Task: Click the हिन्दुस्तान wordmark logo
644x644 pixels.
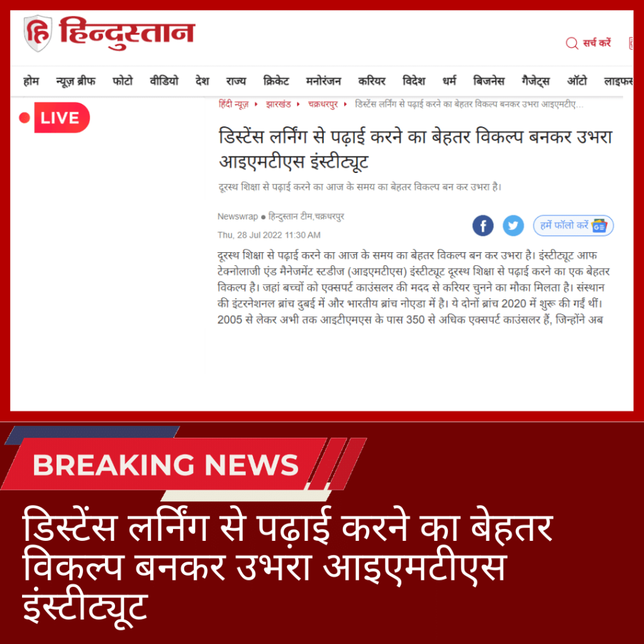Action: (x=127, y=33)
